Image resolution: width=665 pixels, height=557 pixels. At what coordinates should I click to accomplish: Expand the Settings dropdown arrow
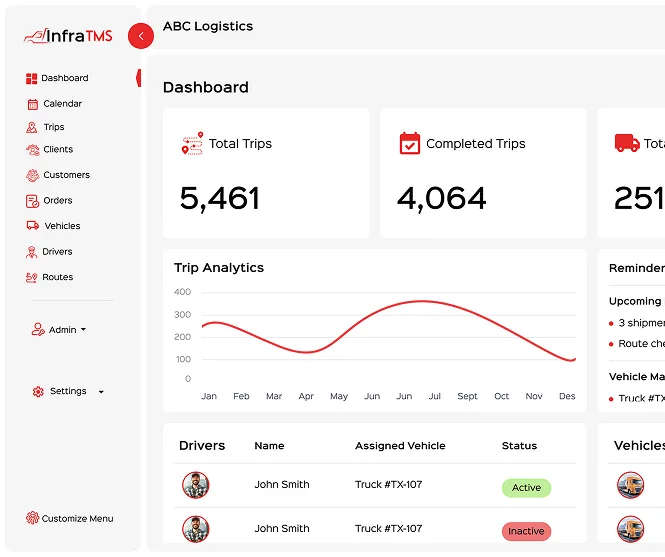pos(101,392)
